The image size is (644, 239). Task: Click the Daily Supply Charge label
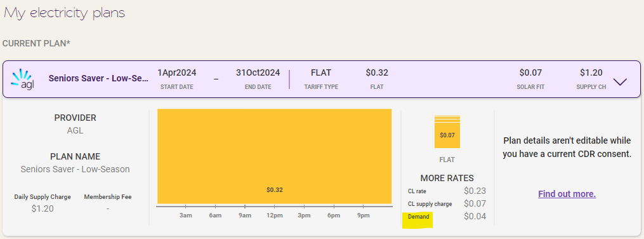[x=43, y=197]
